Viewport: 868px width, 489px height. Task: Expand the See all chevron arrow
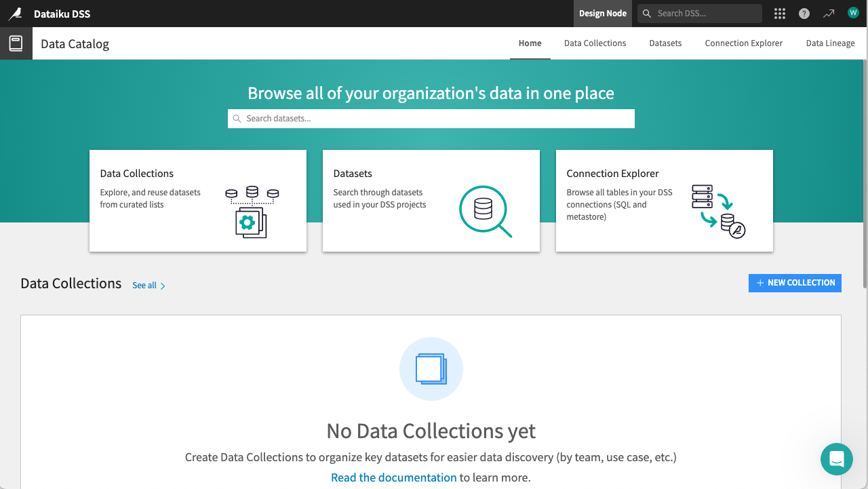[163, 286]
